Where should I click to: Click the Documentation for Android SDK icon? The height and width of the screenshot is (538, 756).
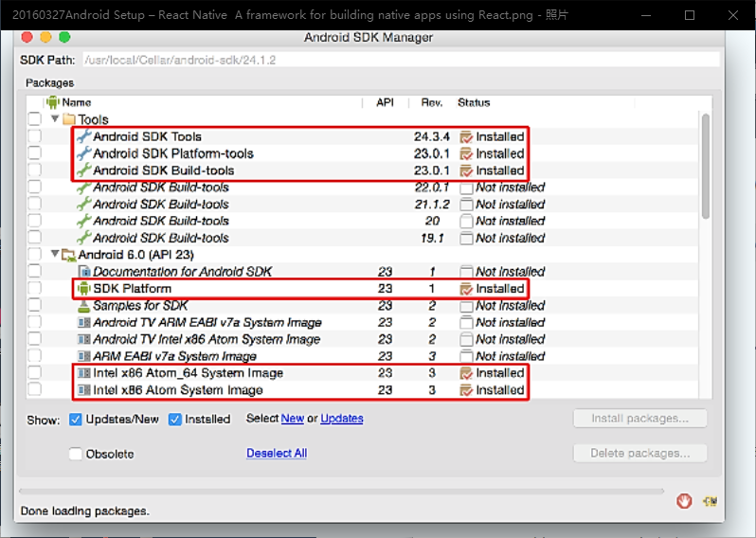tap(84, 272)
